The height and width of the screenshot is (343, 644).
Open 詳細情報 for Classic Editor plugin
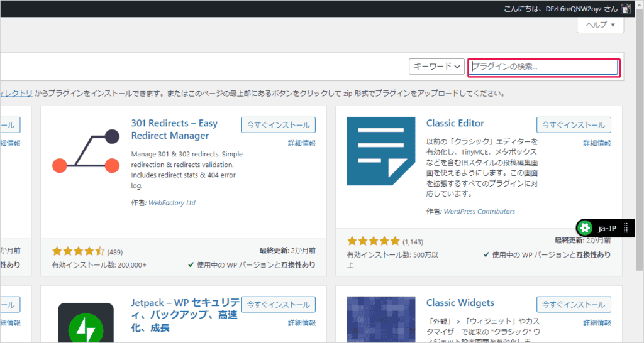tap(597, 143)
